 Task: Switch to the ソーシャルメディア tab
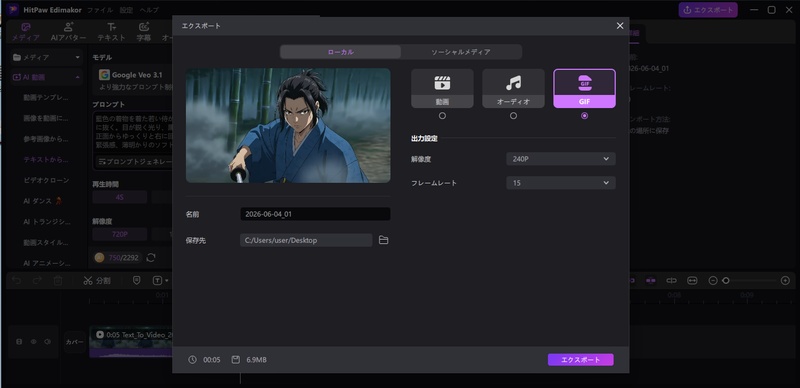(x=461, y=52)
